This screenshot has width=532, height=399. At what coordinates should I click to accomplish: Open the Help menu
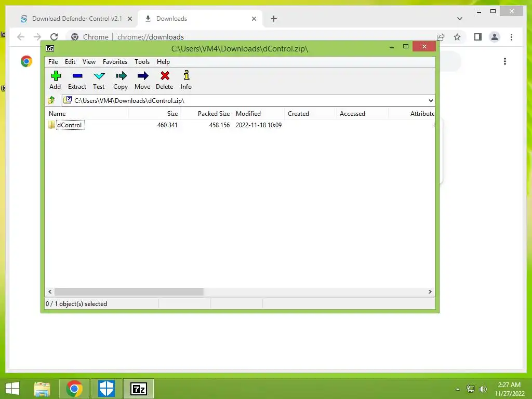click(x=163, y=62)
